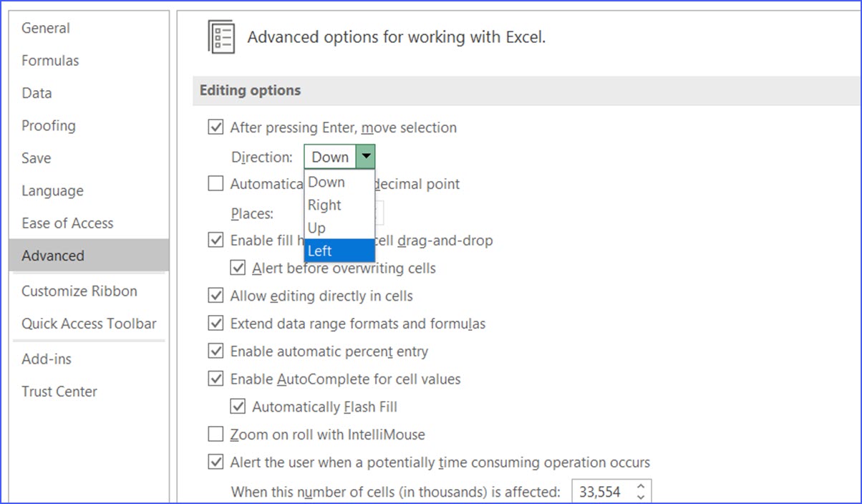Disable 'Enable automatic percent entry'

(x=215, y=351)
